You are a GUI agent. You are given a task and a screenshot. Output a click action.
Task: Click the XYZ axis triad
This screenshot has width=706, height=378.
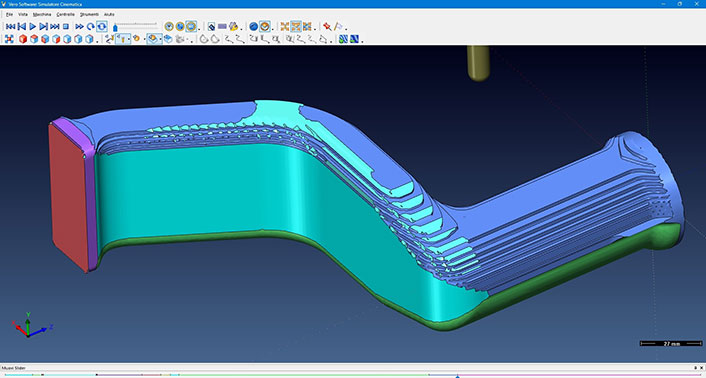pyautogui.click(x=31, y=325)
